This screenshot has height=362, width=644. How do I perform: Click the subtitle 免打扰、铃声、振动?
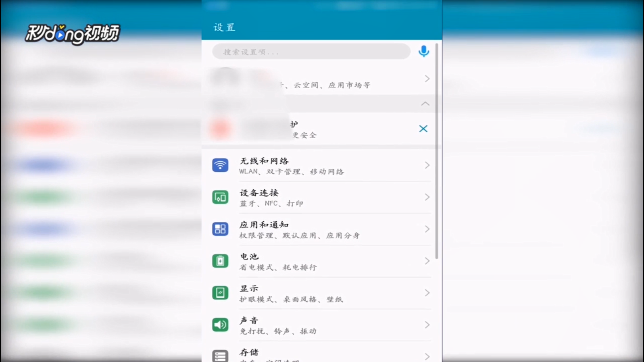[278, 331]
